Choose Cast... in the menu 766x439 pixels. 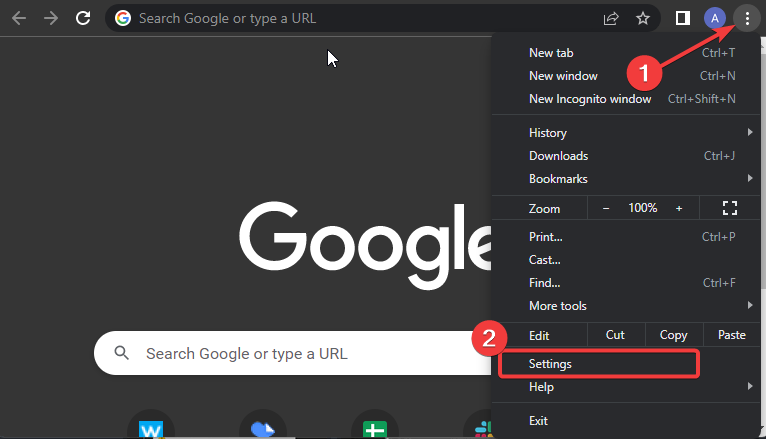click(628, 260)
